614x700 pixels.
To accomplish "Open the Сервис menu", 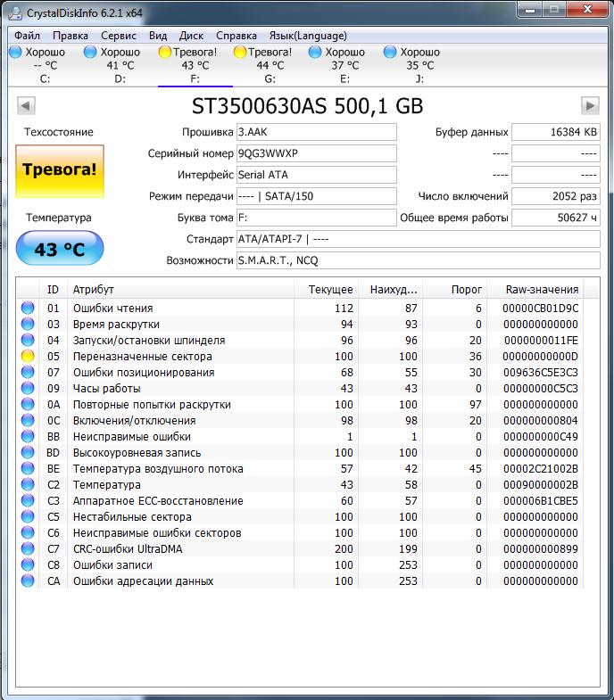I will click(x=119, y=36).
